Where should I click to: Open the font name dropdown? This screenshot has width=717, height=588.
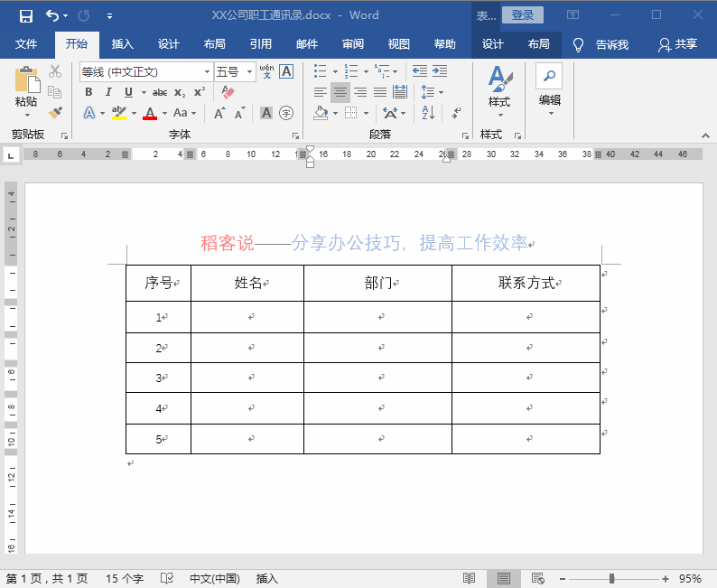pos(207,71)
